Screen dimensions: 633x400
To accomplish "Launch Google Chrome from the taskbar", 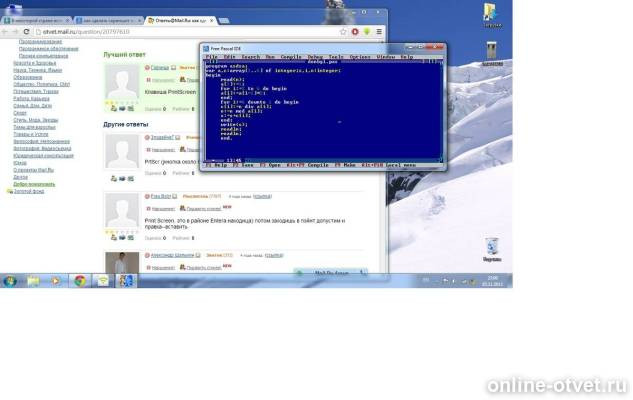I will point(80,281).
